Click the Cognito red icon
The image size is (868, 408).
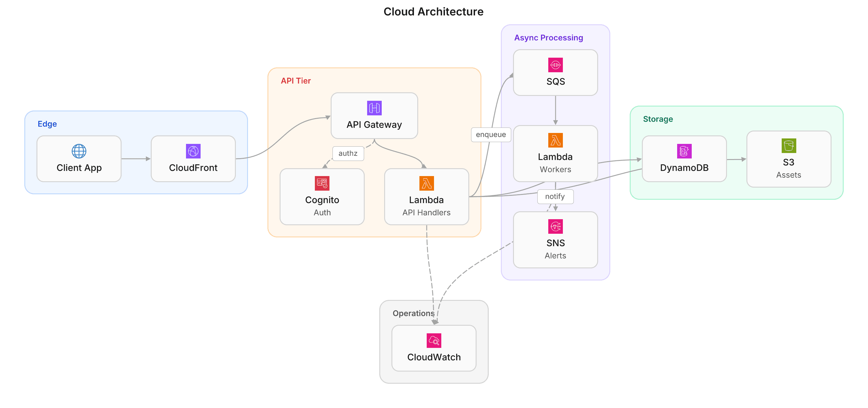click(x=322, y=183)
